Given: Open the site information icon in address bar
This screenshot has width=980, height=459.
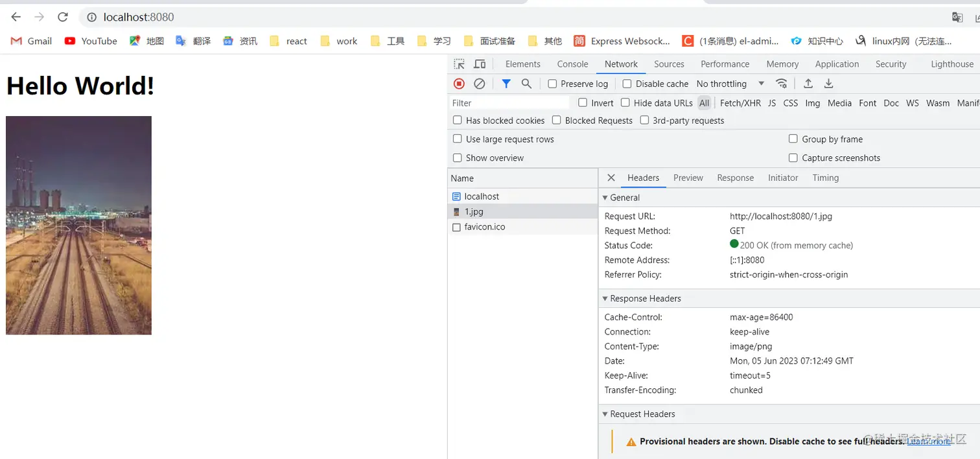Looking at the screenshot, I should pyautogui.click(x=92, y=17).
